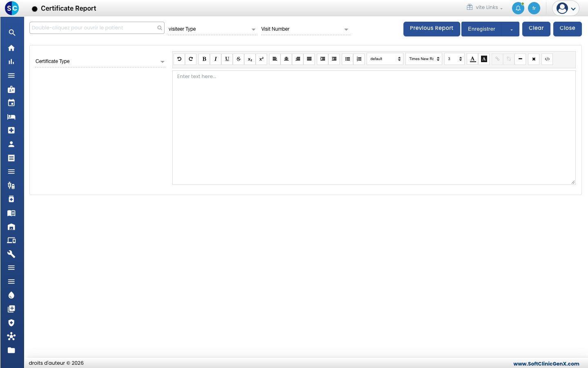588x368 pixels.
Task: Expand the visiteer Type dropdown
Action: [x=212, y=29]
